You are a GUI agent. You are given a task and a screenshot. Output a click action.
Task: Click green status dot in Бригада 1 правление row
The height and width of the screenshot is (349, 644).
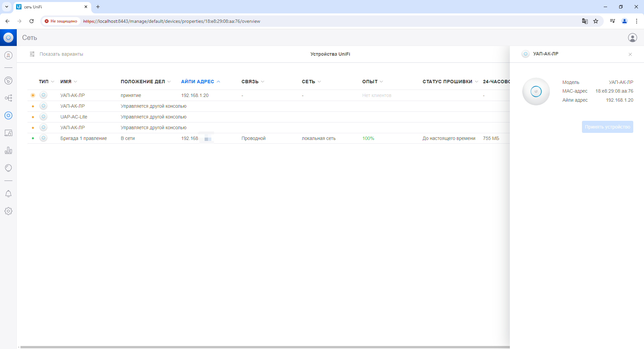point(33,138)
